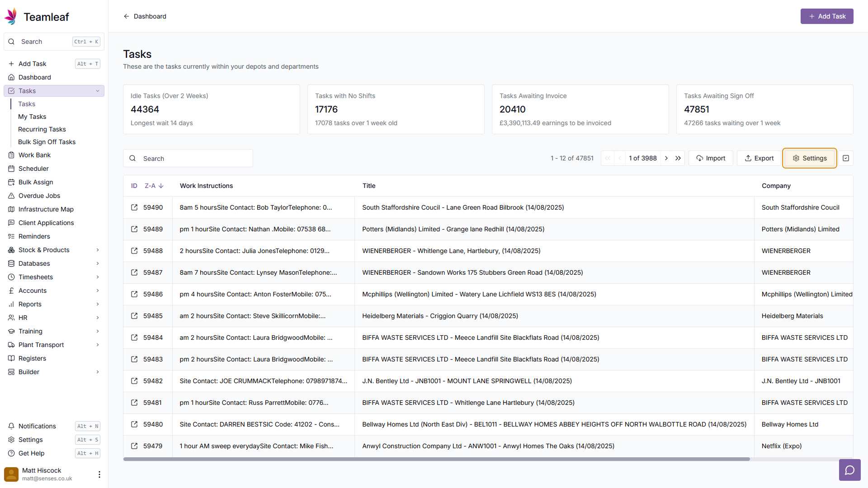Image resolution: width=868 pixels, height=488 pixels.
Task: Focus the tasks table search field
Action: tap(188, 158)
